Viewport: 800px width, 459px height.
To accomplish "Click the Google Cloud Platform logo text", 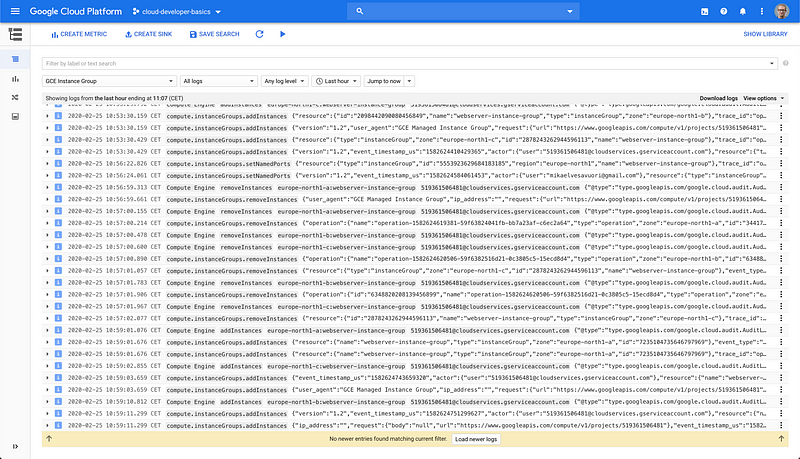I will point(76,11).
